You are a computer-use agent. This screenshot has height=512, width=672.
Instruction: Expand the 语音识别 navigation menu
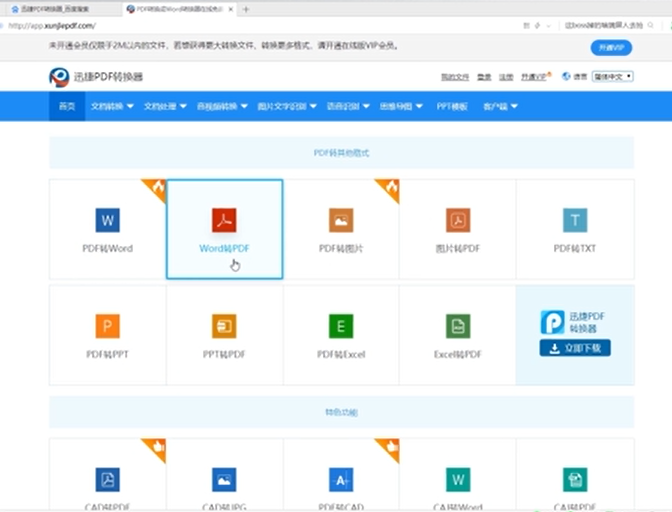348,106
